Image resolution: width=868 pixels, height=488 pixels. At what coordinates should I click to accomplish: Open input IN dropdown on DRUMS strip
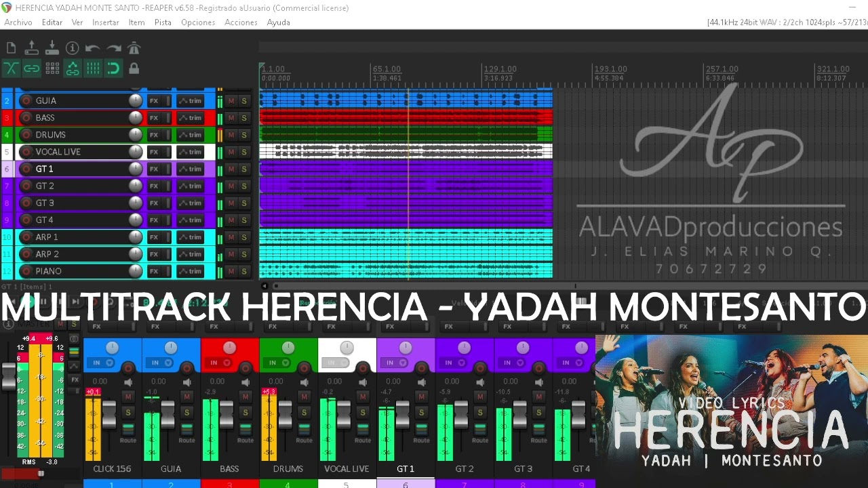(x=278, y=363)
